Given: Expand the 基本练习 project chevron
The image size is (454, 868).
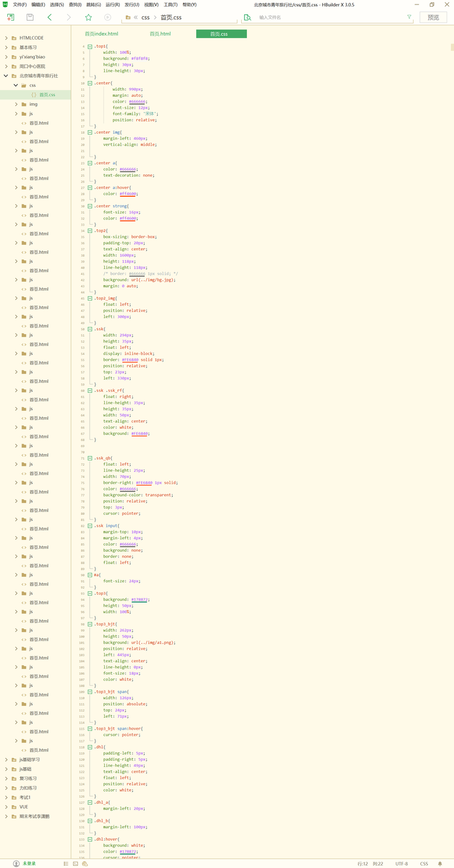Looking at the screenshot, I should pos(6,48).
